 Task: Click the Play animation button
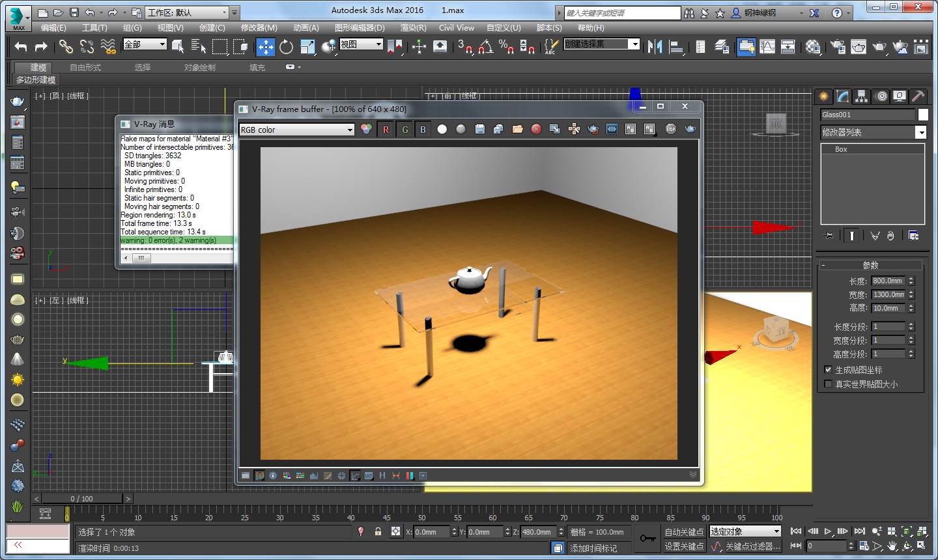tap(827, 531)
